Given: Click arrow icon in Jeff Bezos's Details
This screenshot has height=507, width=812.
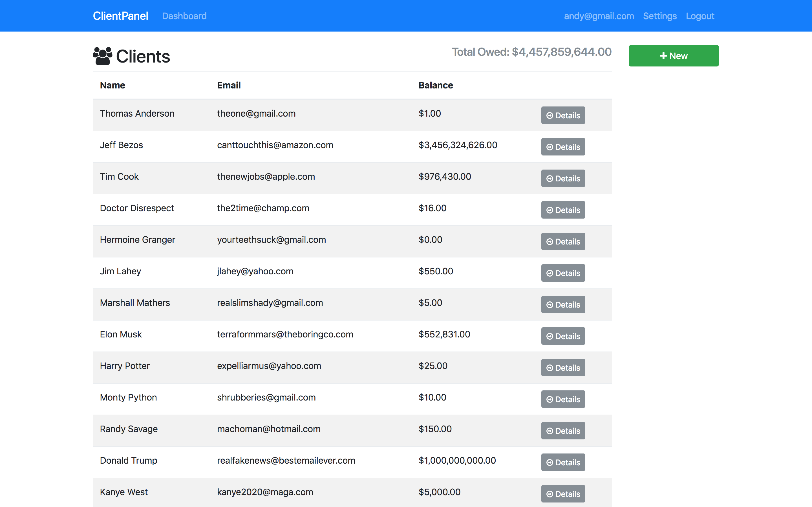Looking at the screenshot, I should tap(550, 147).
